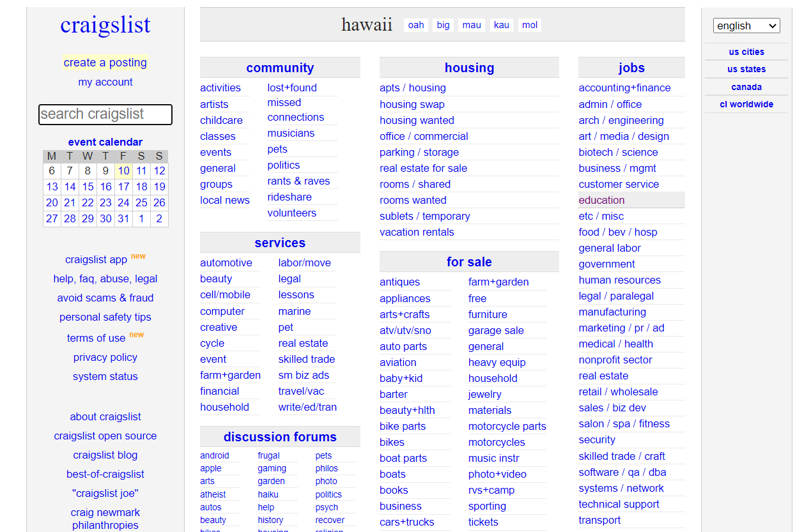
Task: Open the event calendar link
Action: pos(105,142)
